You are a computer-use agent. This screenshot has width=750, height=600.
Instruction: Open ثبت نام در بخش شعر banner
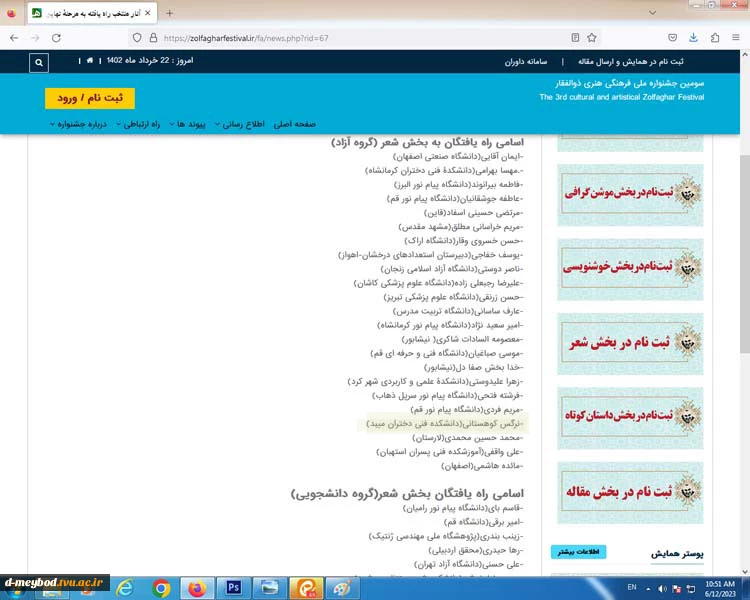click(x=630, y=344)
